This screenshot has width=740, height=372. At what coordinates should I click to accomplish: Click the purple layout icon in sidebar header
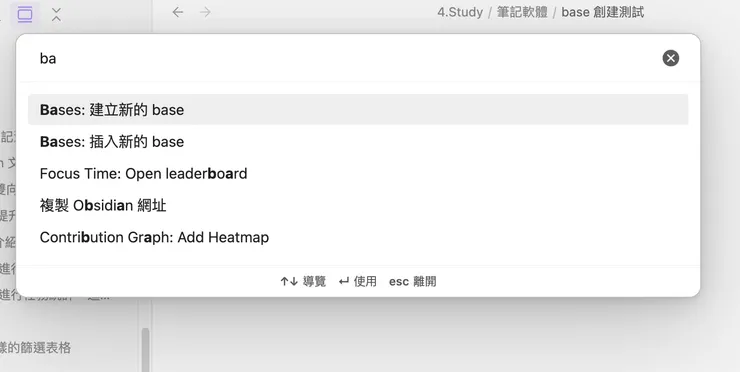[x=25, y=14]
